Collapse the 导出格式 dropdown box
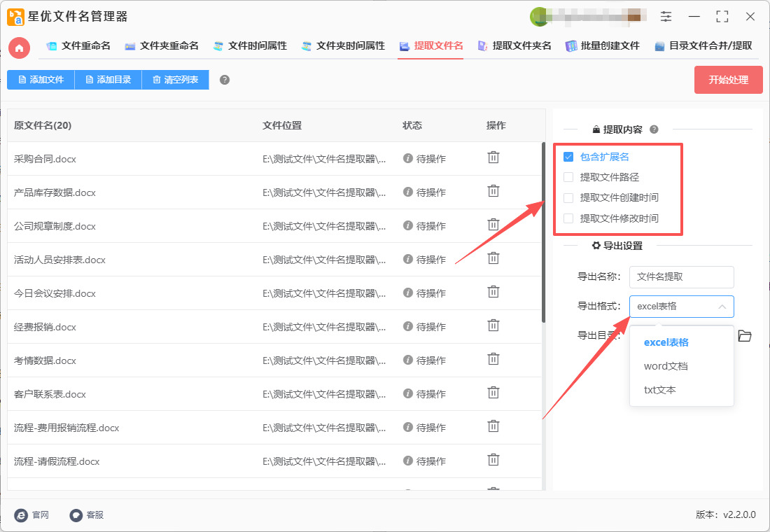Image resolution: width=770 pixels, height=532 pixels. pyautogui.click(x=681, y=306)
